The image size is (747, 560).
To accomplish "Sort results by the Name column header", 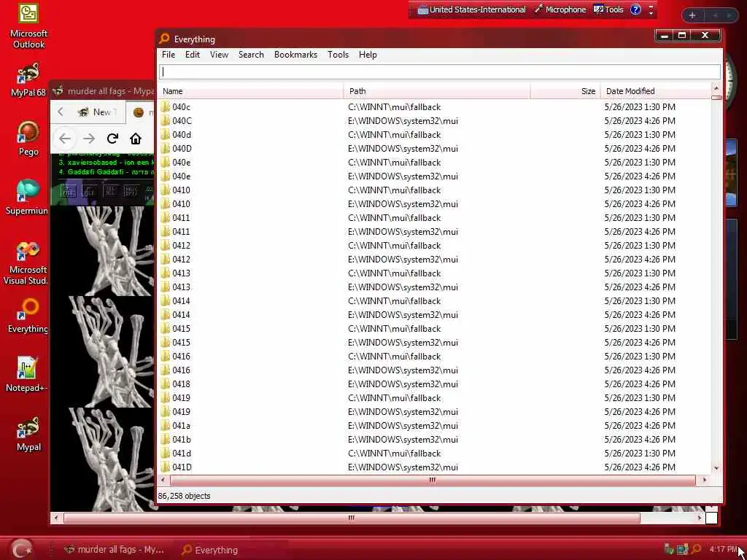I will [251, 91].
